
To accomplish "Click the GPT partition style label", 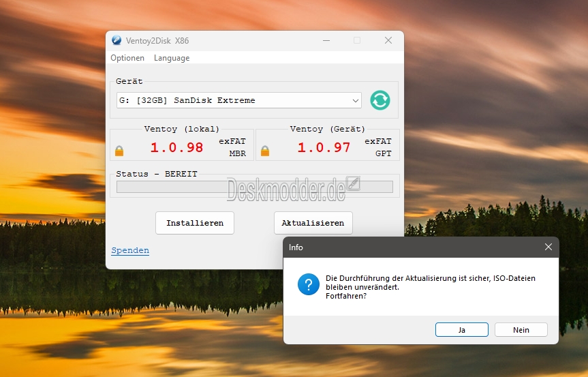I will [x=383, y=153].
